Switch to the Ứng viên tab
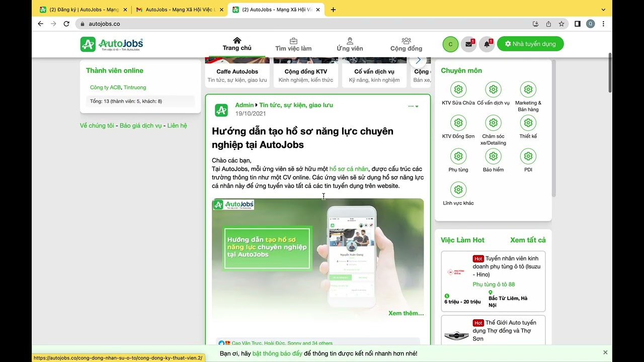Viewport: 644px width, 362px height. [x=350, y=44]
